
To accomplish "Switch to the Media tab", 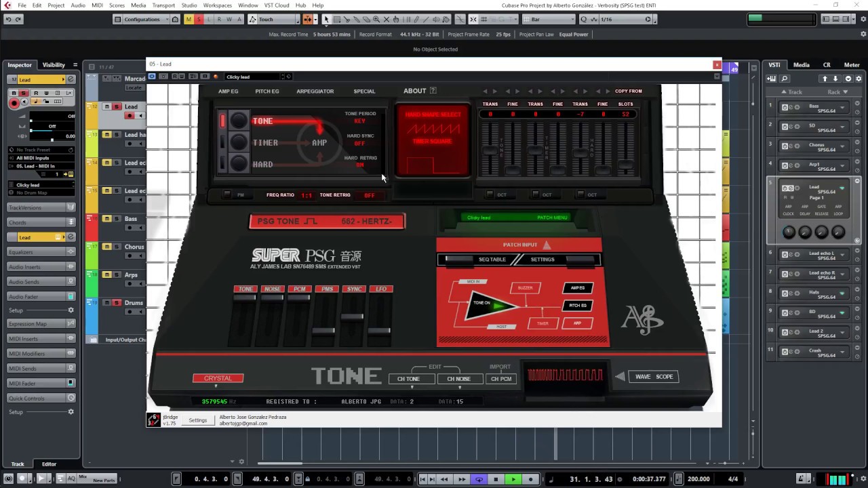I will coord(801,65).
